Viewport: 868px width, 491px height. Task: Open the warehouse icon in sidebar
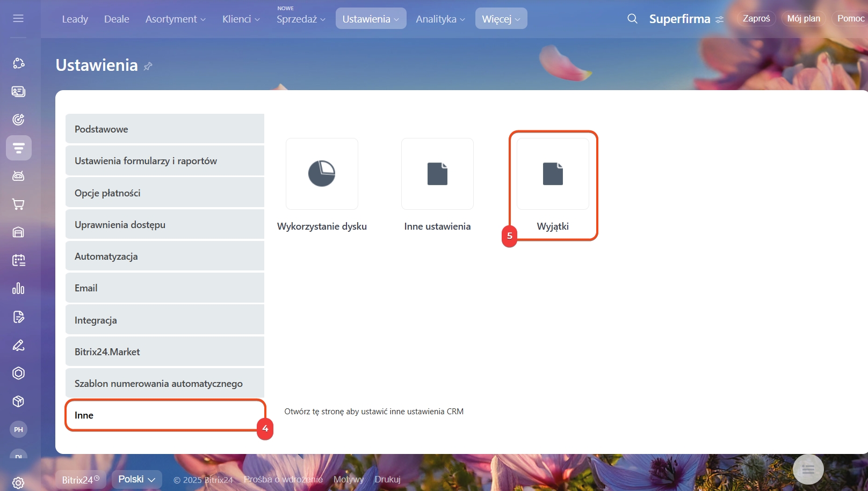18,232
